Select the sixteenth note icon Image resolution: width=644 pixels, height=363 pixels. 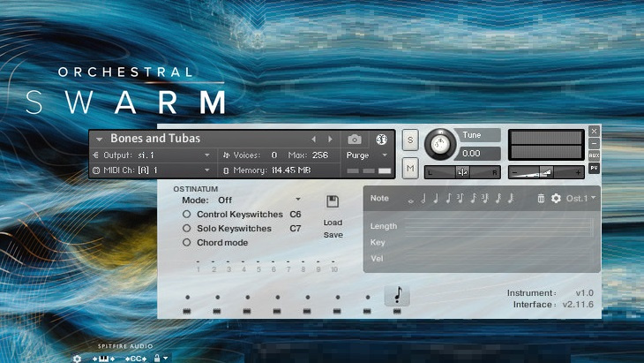pos(473,199)
